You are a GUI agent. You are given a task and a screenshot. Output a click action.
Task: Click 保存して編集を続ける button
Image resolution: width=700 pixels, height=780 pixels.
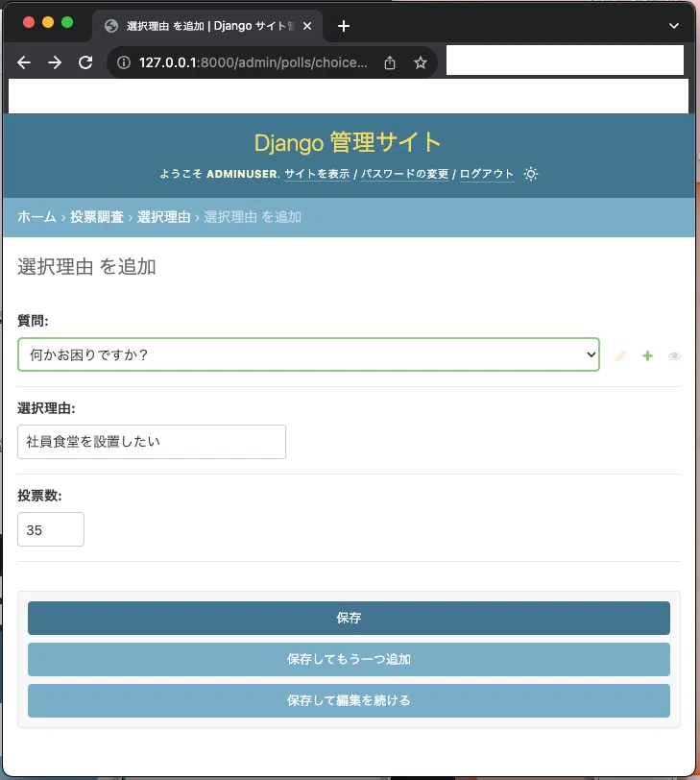(x=349, y=700)
